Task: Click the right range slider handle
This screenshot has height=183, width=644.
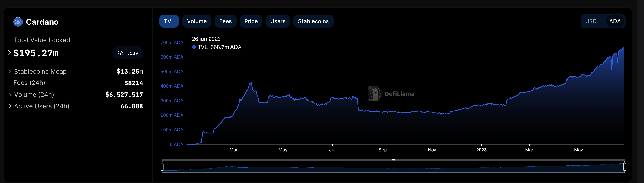Action: pyautogui.click(x=625, y=167)
